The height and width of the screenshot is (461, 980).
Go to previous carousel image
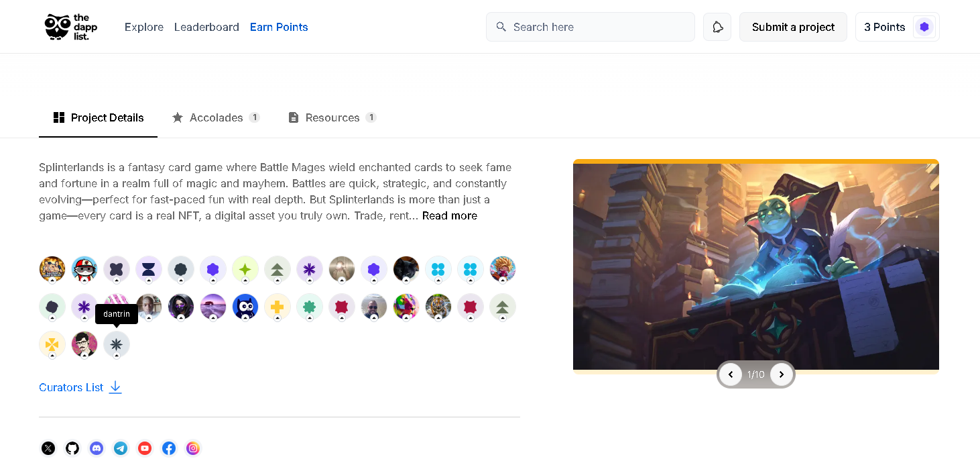[731, 374]
